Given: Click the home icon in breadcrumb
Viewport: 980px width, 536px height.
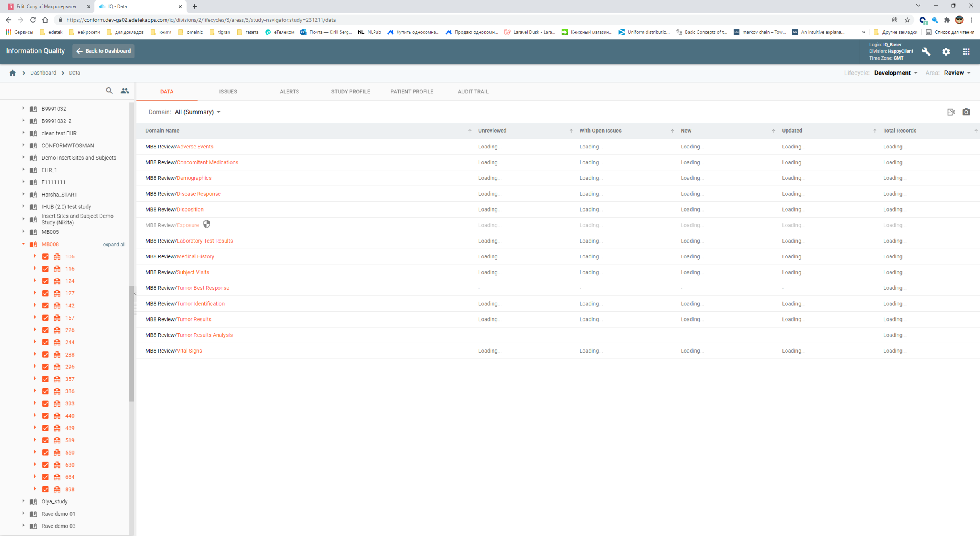Looking at the screenshot, I should (13, 73).
